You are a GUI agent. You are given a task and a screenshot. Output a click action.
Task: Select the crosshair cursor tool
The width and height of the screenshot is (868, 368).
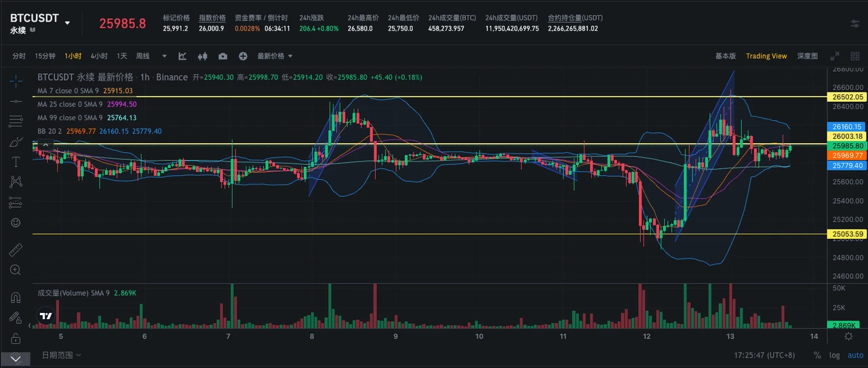coord(16,81)
